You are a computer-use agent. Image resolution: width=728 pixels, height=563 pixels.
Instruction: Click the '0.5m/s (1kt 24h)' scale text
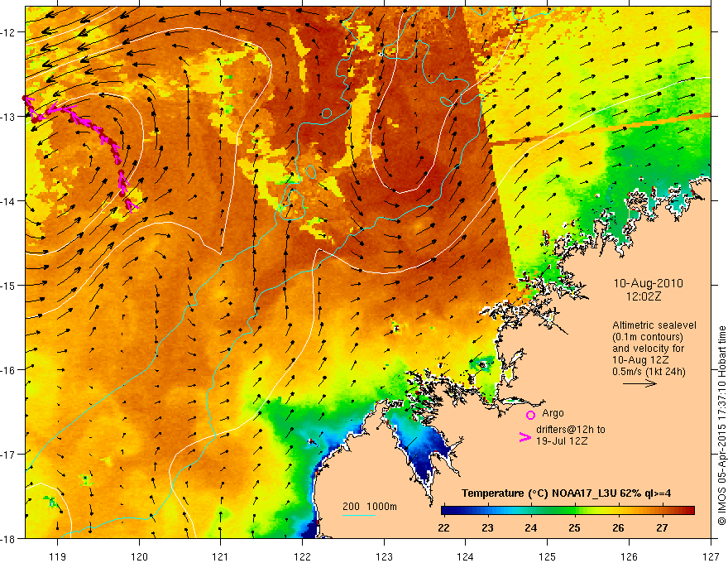point(649,372)
